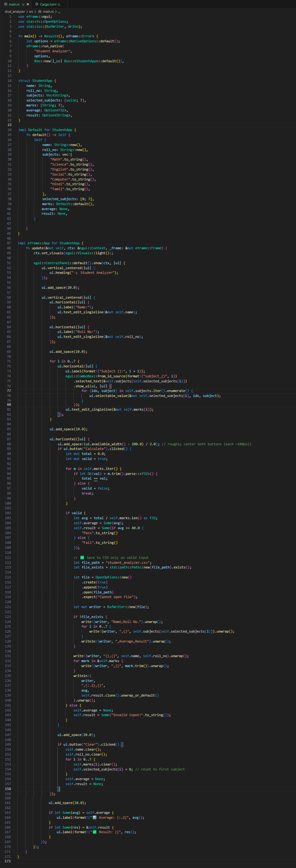Click the '"Invalid input!"' result line

tap(122, 715)
